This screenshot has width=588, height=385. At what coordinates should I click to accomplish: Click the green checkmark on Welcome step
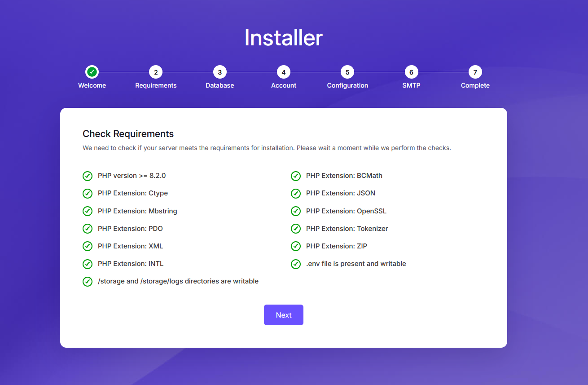pyautogui.click(x=92, y=72)
